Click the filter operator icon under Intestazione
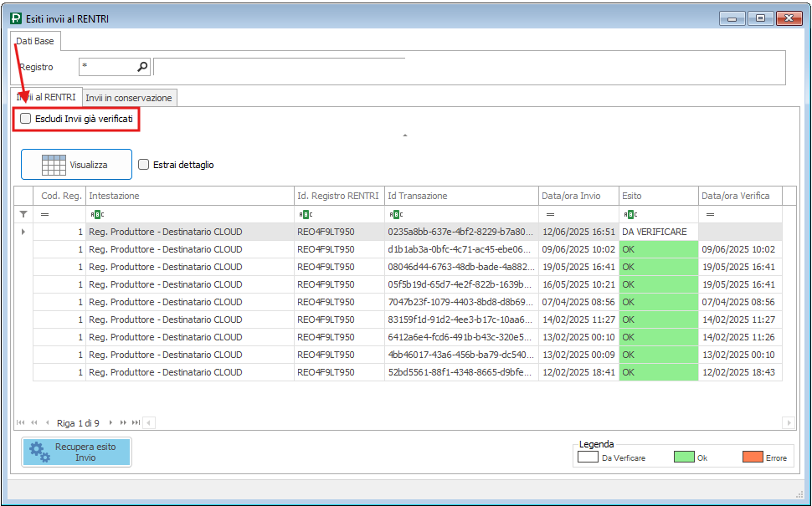812x506 pixels. click(x=95, y=214)
